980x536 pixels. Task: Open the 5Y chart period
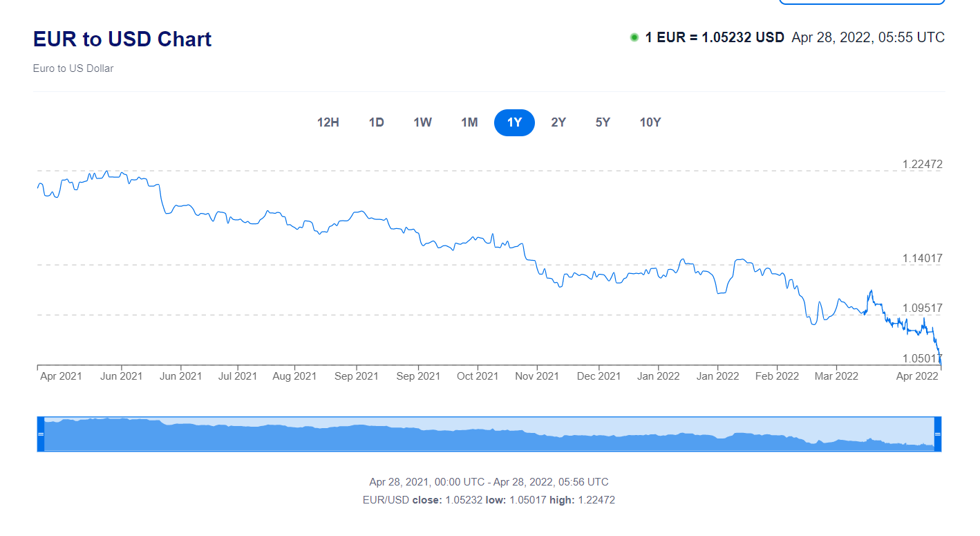tap(603, 122)
